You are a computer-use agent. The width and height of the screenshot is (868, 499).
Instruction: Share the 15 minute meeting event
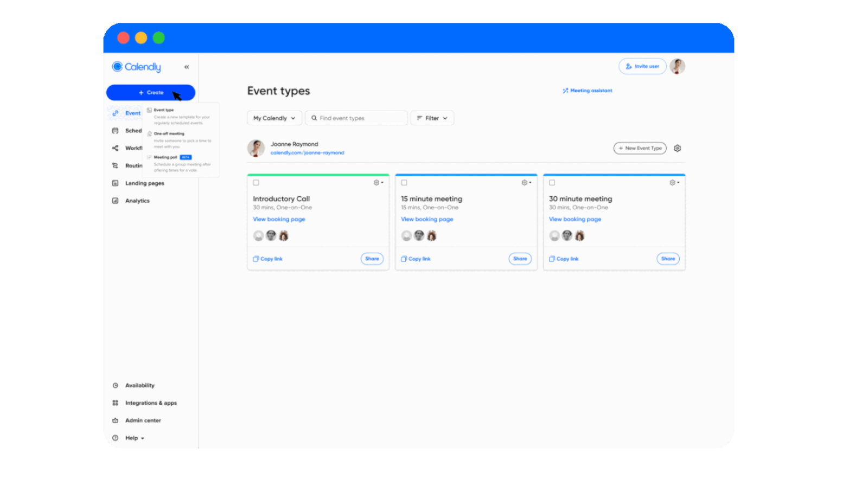point(520,259)
